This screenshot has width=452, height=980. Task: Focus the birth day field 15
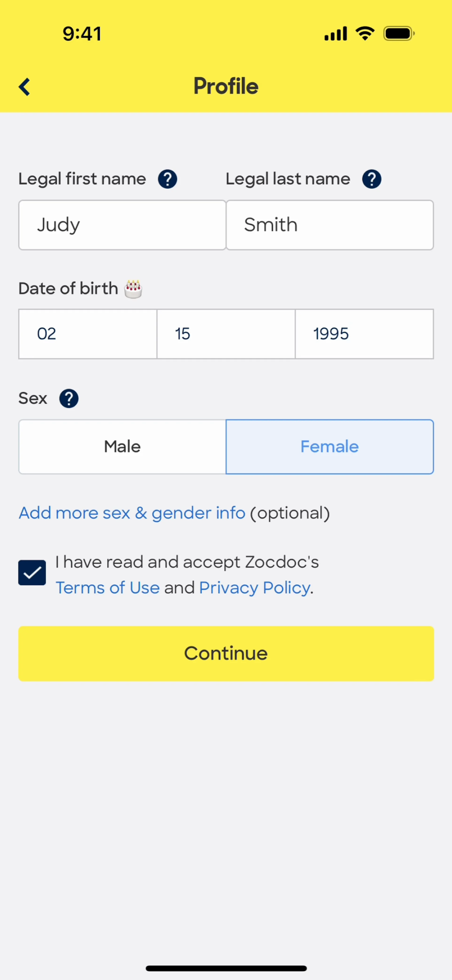(226, 334)
